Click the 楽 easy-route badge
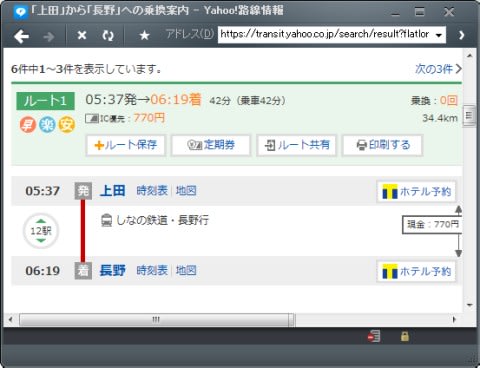The width and height of the screenshot is (480, 368). (47, 125)
